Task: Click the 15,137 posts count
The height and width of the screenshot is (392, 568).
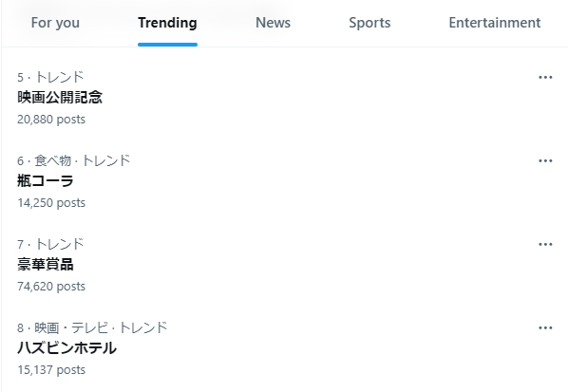Action: click(x=51, y=370)
